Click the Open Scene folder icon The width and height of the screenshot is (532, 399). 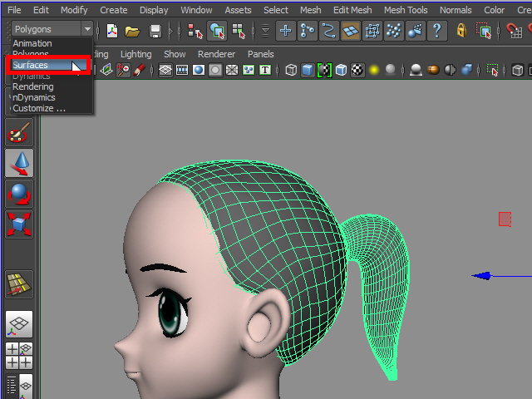pos(132,31)
